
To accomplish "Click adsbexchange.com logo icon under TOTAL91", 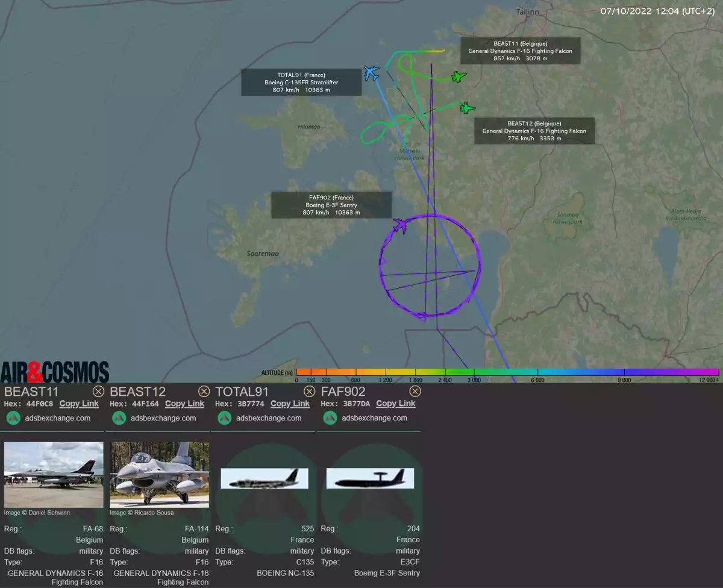I will [x=225, y=418].
